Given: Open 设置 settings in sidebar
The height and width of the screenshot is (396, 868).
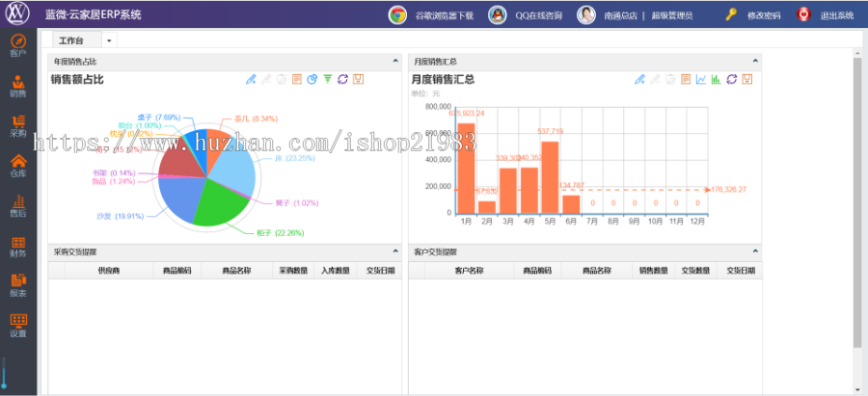Looking at the screenshot, I should pyautogui.click(x=17, y=325).
